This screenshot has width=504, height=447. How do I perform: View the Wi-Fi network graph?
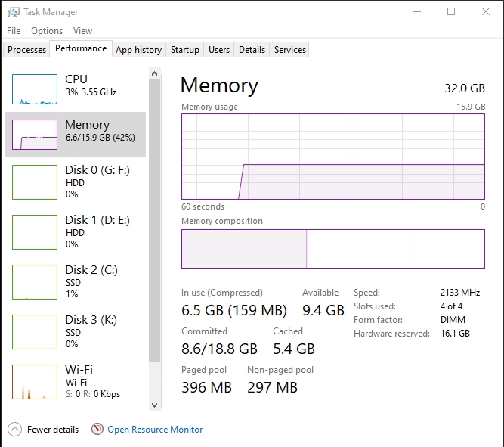point(35,383)
